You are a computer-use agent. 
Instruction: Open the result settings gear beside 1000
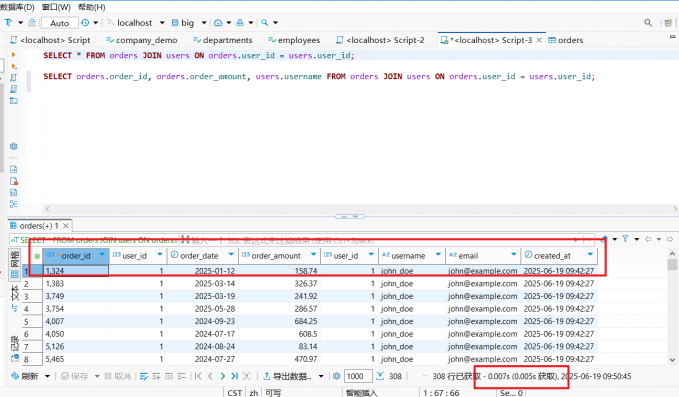click(x=337, y=376)
